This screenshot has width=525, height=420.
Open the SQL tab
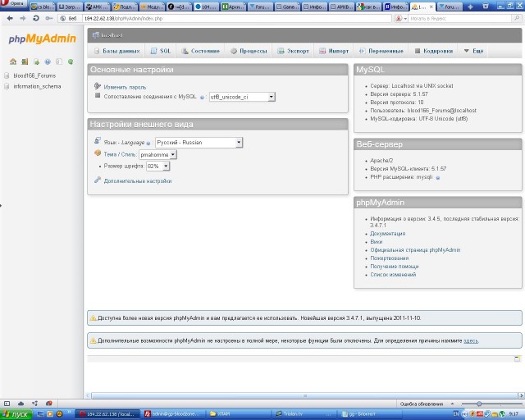point(161,51)
